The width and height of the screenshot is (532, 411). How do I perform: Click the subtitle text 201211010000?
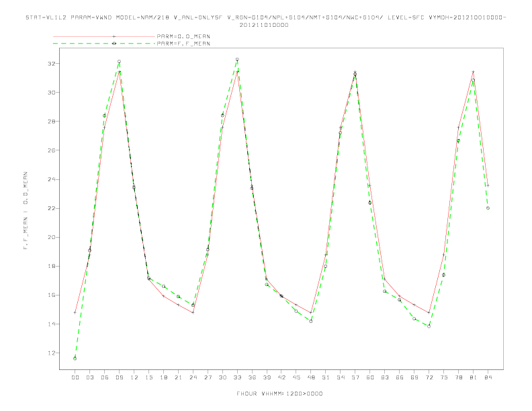pyautogui.click(x=264, y=25)
